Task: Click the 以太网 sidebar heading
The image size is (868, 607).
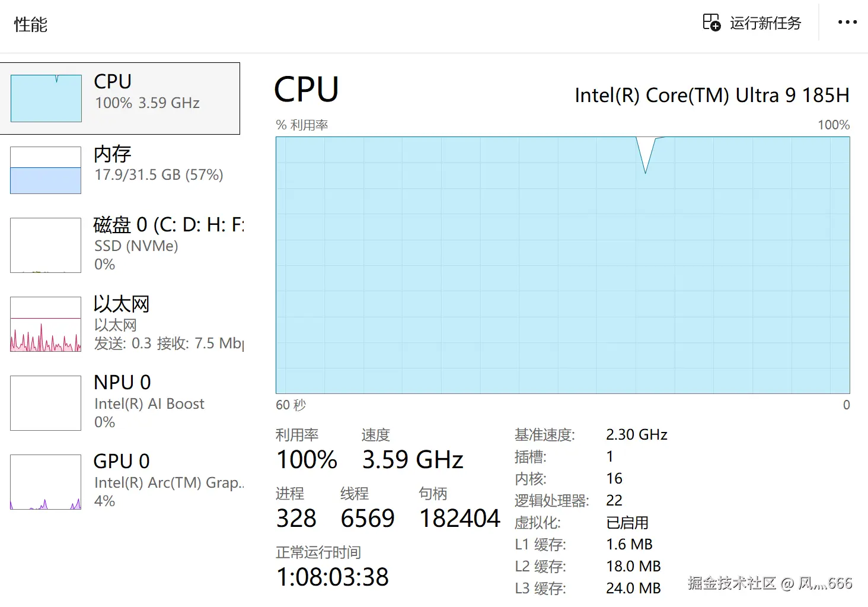Action: pyautogui.click(x=122, y=304)
